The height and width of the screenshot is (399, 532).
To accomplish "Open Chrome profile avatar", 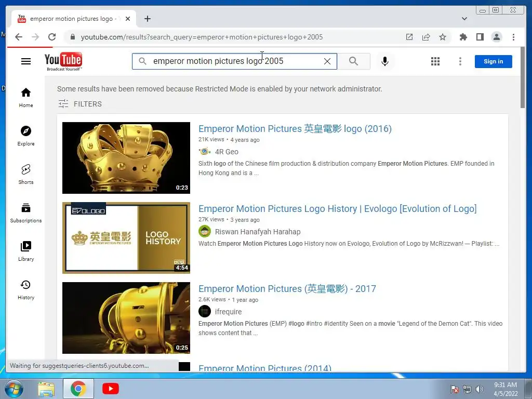I will pyautogui.click(x=496, y=37).
